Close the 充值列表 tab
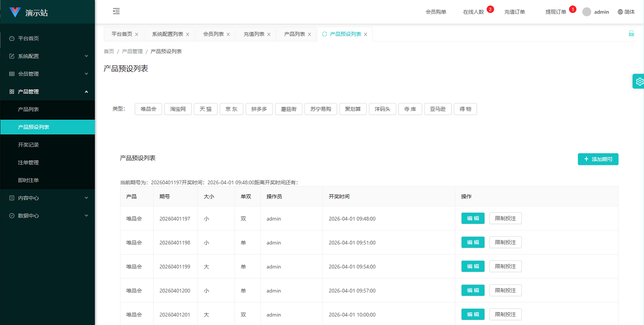Image resolution: width=644 pixels, height=325 pixels. click(x=269, y=35)
